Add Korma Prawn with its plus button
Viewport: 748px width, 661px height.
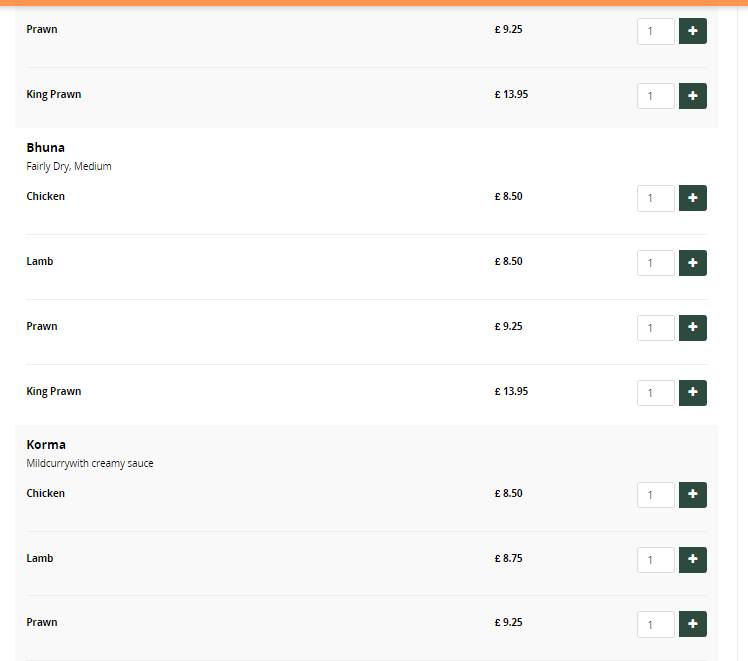693,624
